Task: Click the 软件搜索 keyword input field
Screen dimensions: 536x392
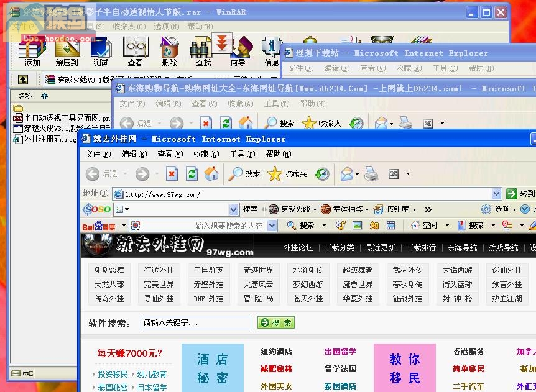Action: (196, 322)
